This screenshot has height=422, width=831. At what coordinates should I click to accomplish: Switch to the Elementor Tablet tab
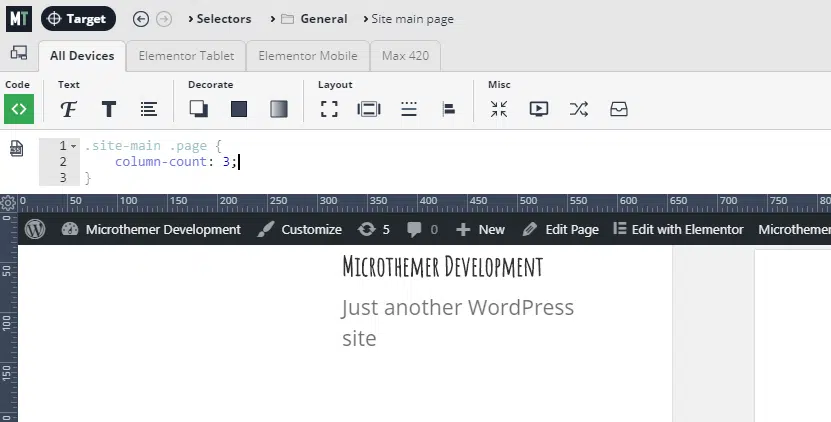tap(186, 56)
